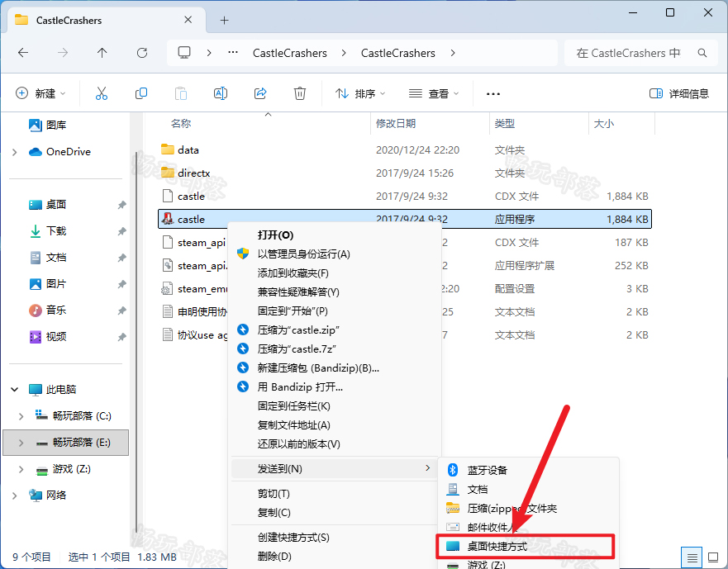Open the breadcrumb chevron after This PC icon
This screenshot has height=569, width=728.
coord(209,53)
